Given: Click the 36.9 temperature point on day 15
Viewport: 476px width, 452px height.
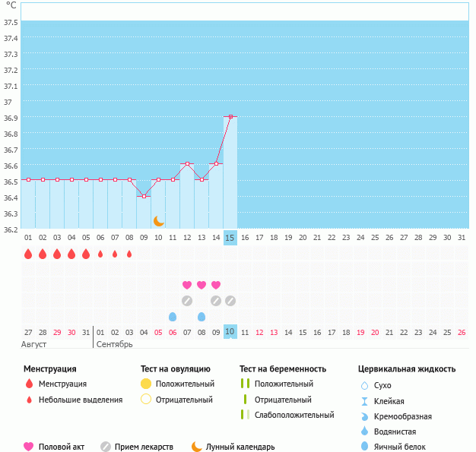Looking at the screenshot, I should [x=230, y=117].
